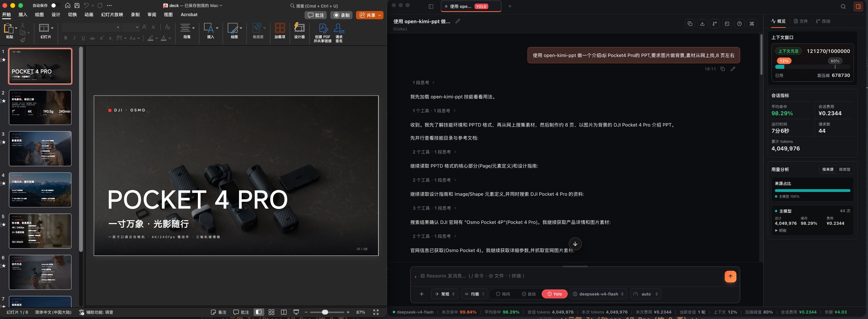
Task: Toggle Underline formatting
Action: [83, 38]
